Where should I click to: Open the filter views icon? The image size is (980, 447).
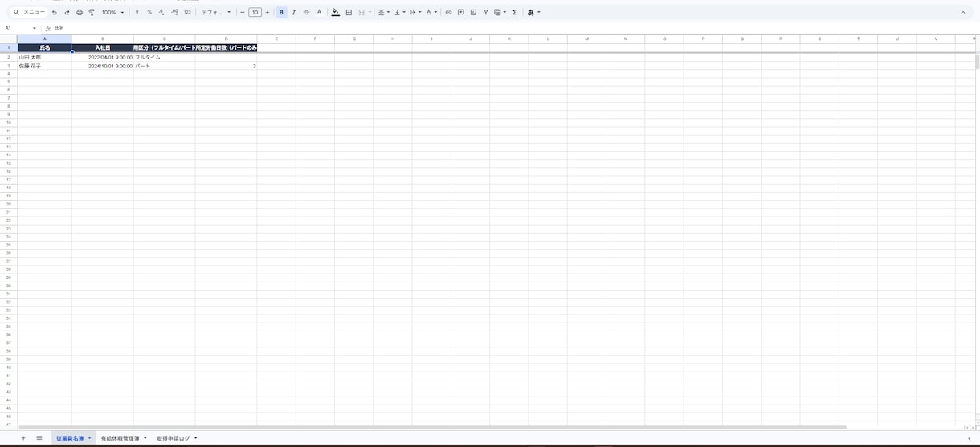500,12
